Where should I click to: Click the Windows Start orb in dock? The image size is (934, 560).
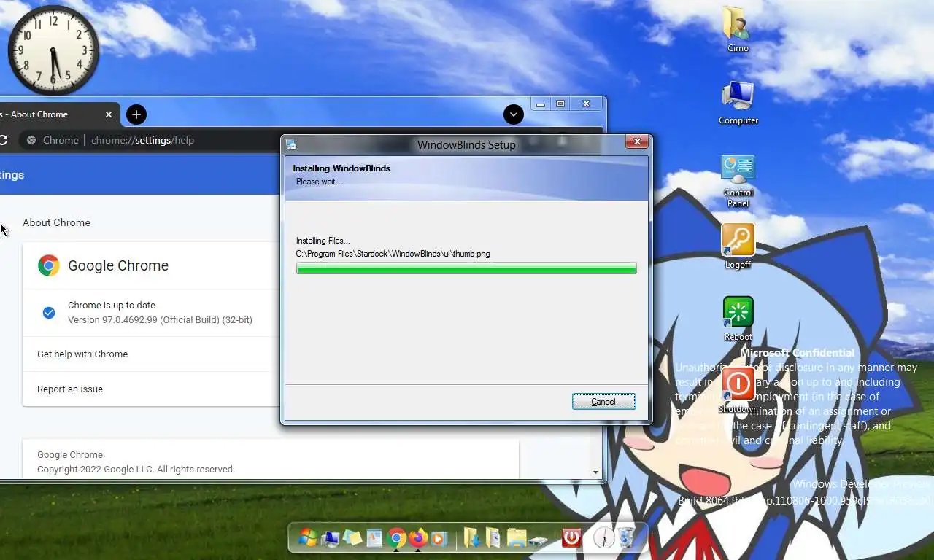pos(308,538)
